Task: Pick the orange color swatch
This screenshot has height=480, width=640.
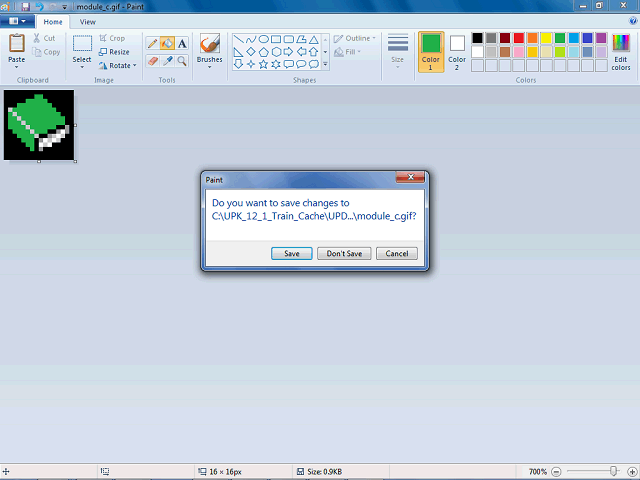Action: tap(532, 38)
